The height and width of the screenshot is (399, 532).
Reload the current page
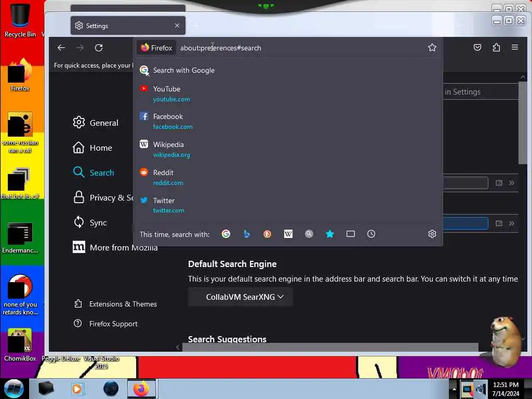[99, 48]
